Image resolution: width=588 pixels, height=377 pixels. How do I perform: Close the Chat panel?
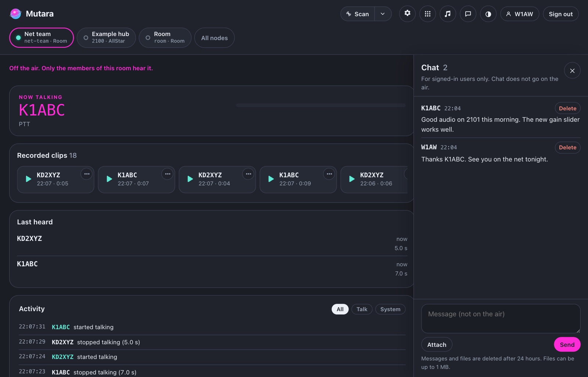572,71
